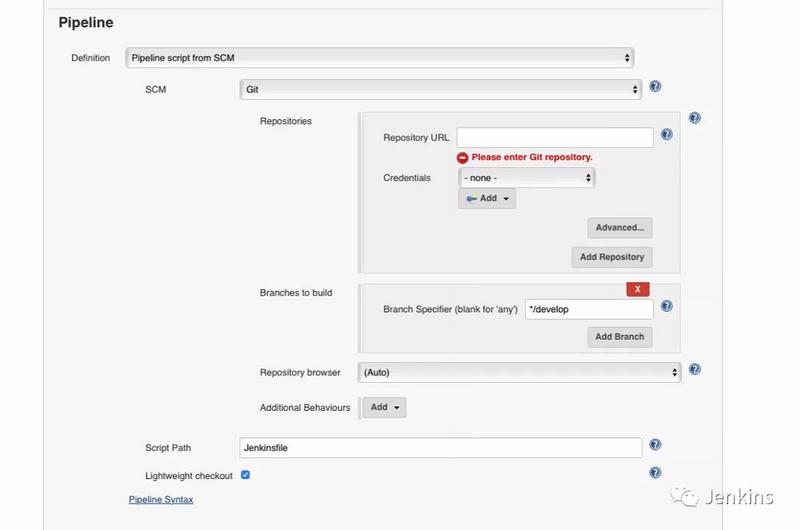
Task: Expand the Additional Behaviours Add dropdown
Action: click(x=384, y=408)
